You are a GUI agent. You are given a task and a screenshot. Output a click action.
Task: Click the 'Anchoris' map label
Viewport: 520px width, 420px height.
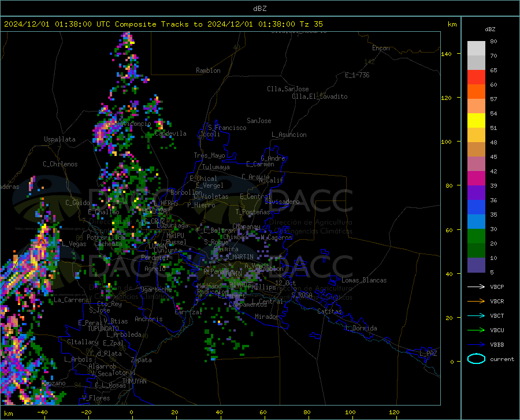(148, 319)
